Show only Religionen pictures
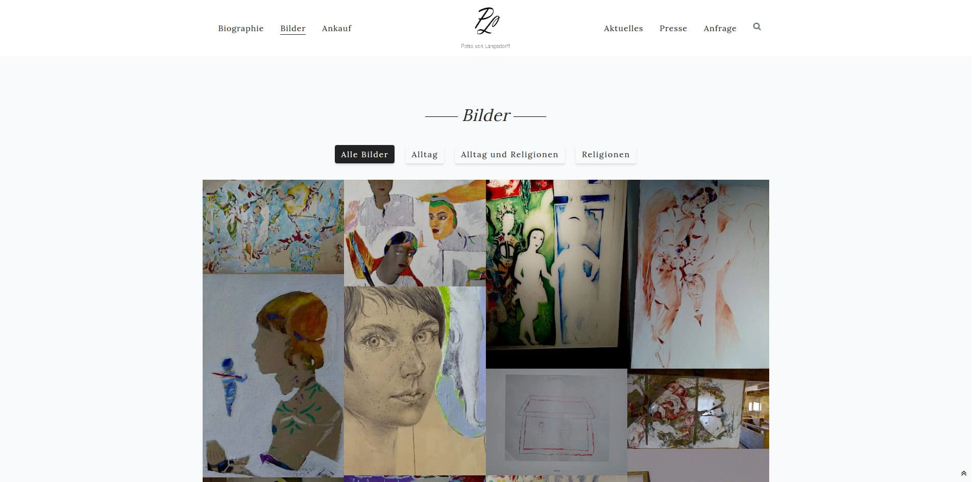 606,154
